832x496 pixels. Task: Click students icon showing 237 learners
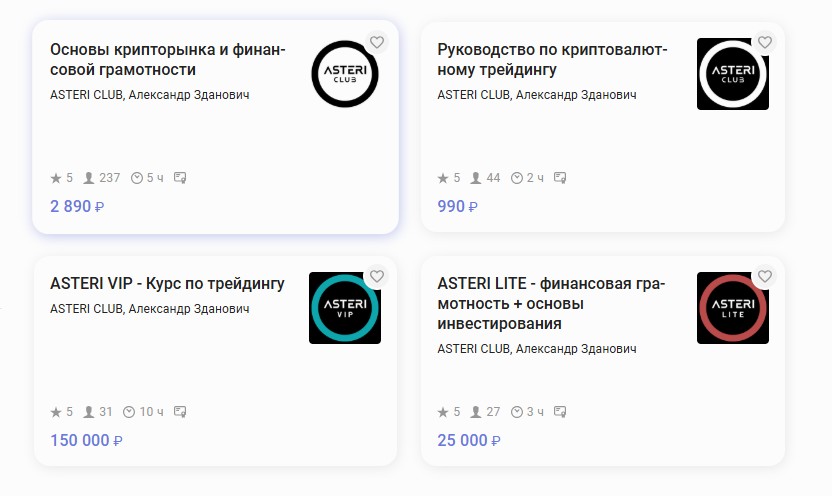tap(89, 178)
